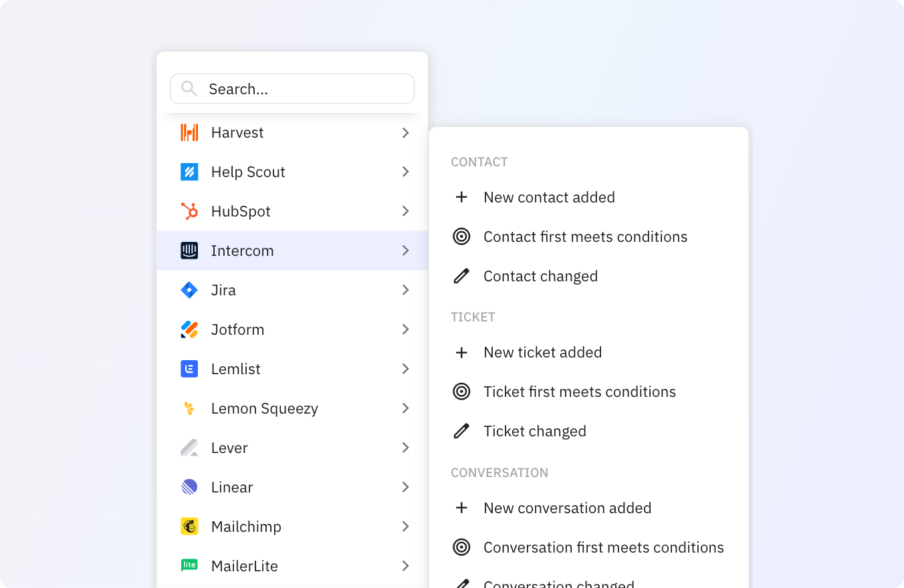Select "Contact changed" trigger

[540, 276]
